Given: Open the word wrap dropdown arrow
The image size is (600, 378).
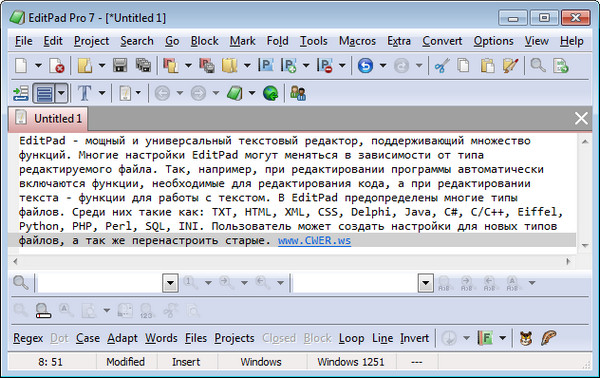Looking at the screenshot, I should tap(61, 93).
